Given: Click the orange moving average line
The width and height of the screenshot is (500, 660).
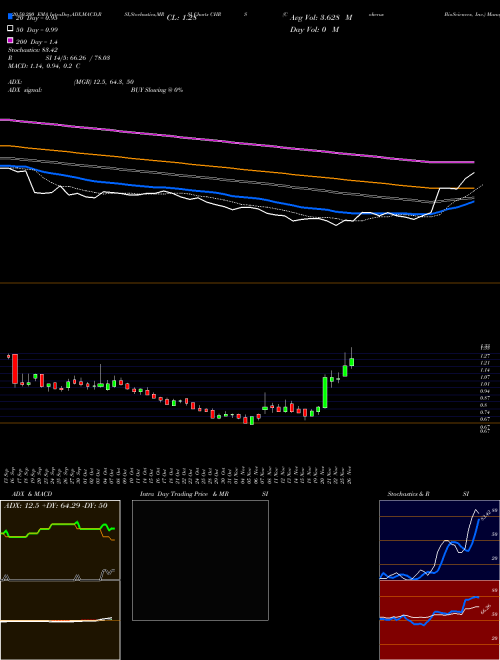Looking at the screenshot, I should pos(236,169).
